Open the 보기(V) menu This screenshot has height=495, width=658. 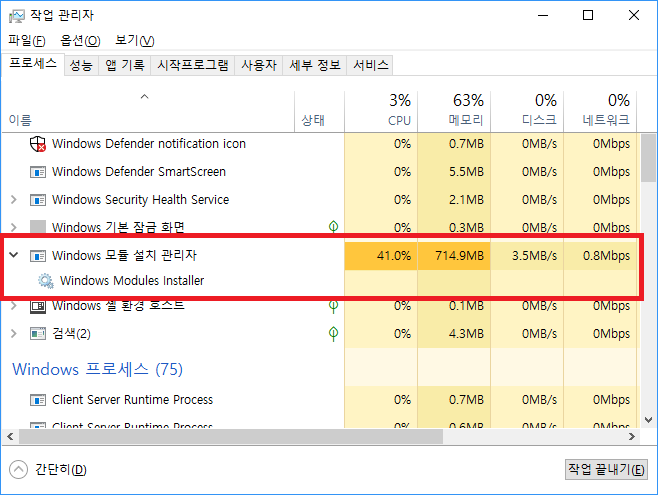click(x=135, y=41)
